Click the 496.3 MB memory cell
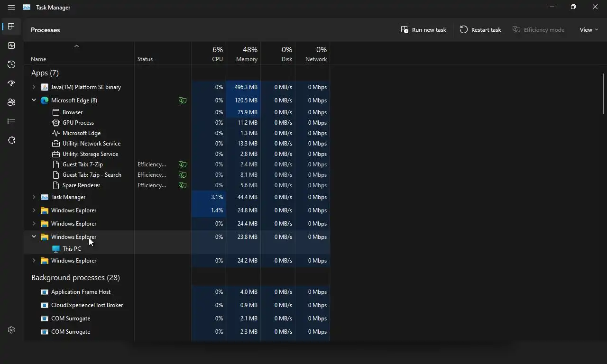The height and width of the screenshot is (364, 607). pyautogui.click(x=243, y=87)
